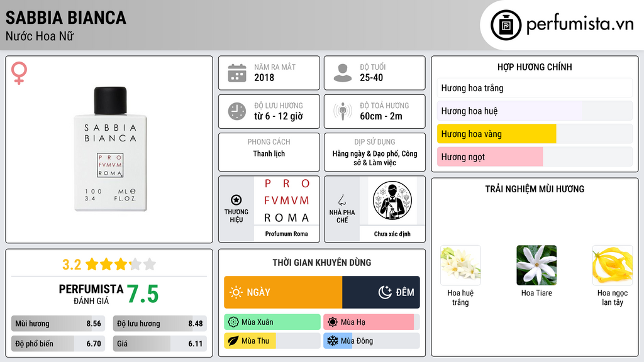Click the nose icon above Nhà pha chế
Image resolution: width=644 pixels, height=362 pixels.
tap(341, 200)
